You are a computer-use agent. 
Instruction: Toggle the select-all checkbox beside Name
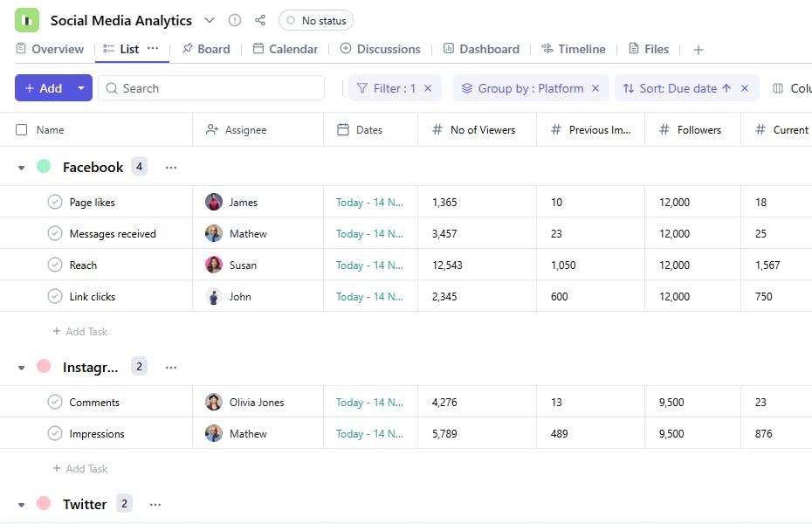click(x=22, y=130)
